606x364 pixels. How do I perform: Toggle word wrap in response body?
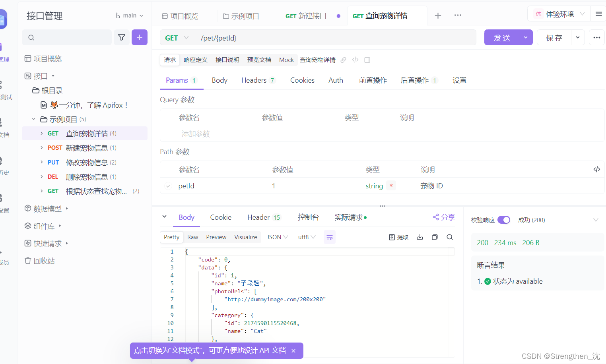(330, 237)
